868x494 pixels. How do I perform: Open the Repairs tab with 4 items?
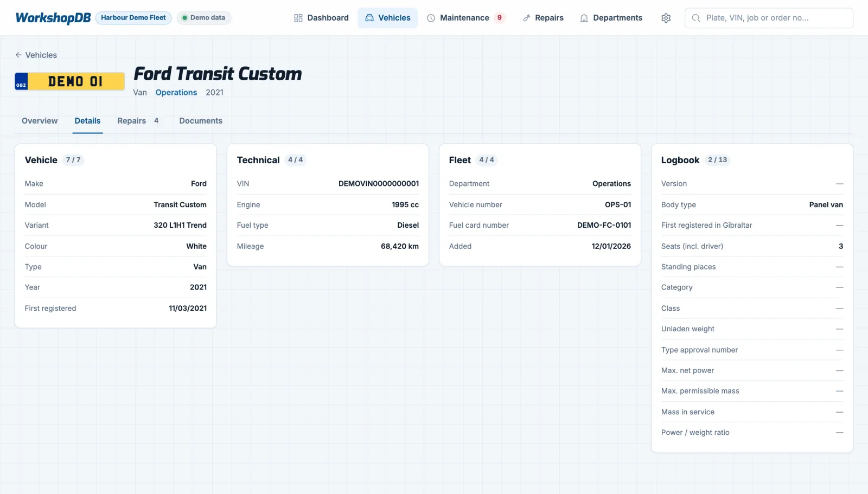(138, 121)
